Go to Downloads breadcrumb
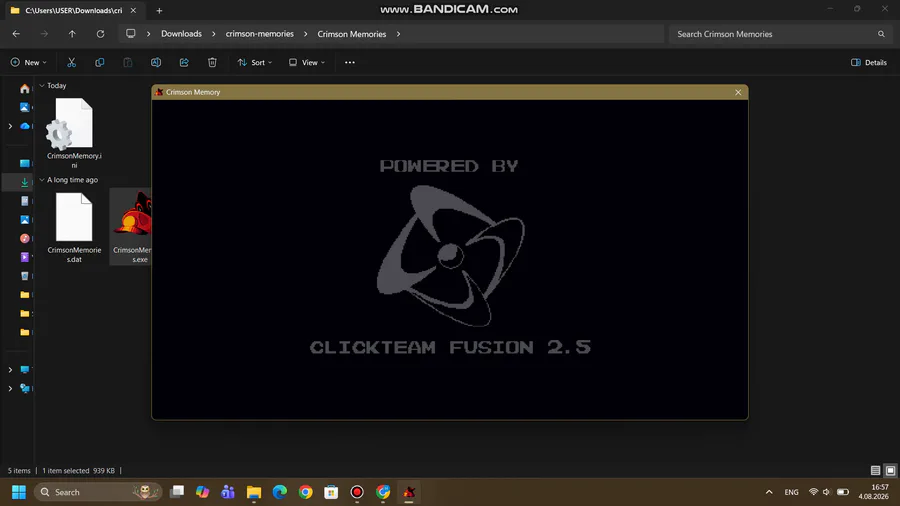900x506 pixels. click(x=181, y=34)
